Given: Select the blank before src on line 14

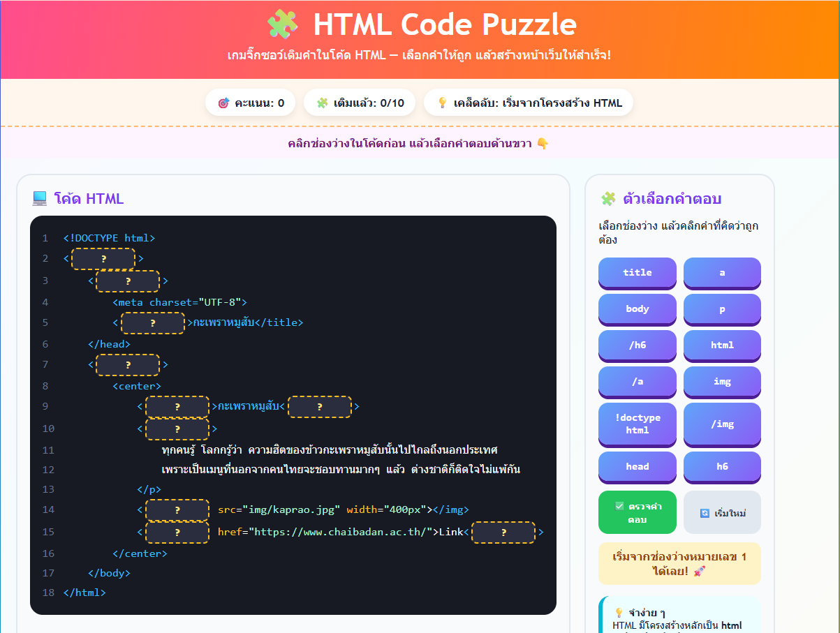Looking at the screenshot, I should pyautogui.click(x=177, y=510).
